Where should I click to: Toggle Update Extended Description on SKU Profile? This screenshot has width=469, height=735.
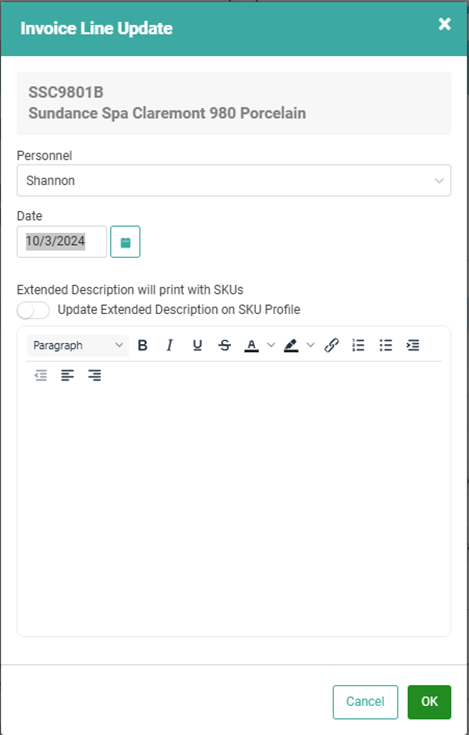33,310
